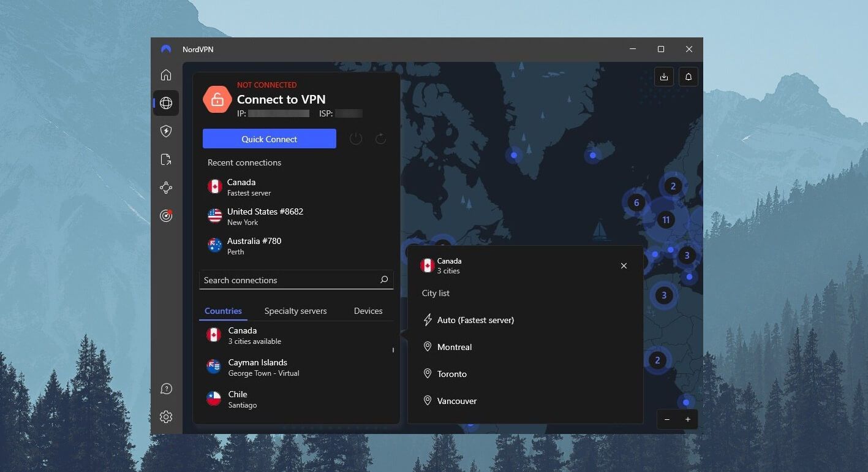The height and width of the screenshot is (472, 868).
Task: Click the Iceland server dot on map
Action: click(x=592, y=155)
